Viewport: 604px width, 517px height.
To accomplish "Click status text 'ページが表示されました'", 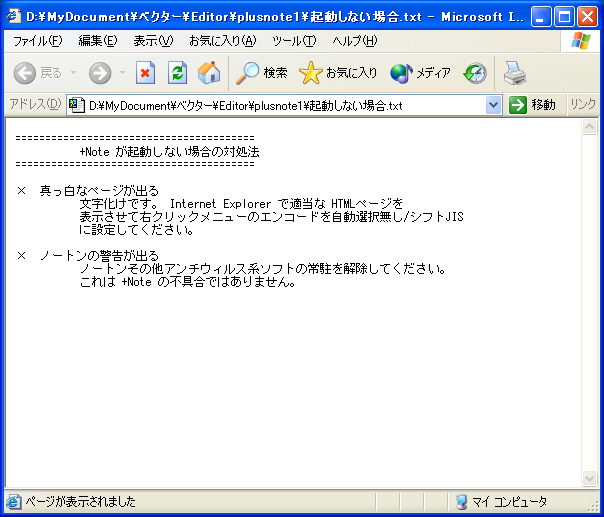I will click(x=81, y=502).
